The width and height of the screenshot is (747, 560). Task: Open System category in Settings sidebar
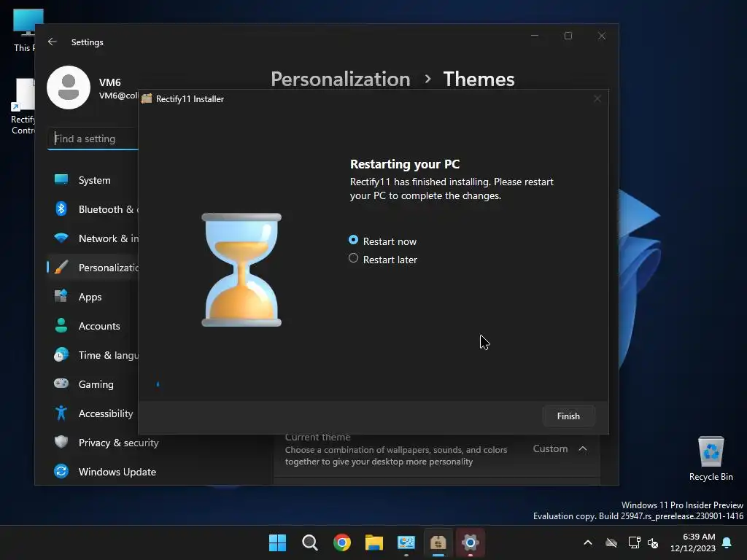pos(93,181)
